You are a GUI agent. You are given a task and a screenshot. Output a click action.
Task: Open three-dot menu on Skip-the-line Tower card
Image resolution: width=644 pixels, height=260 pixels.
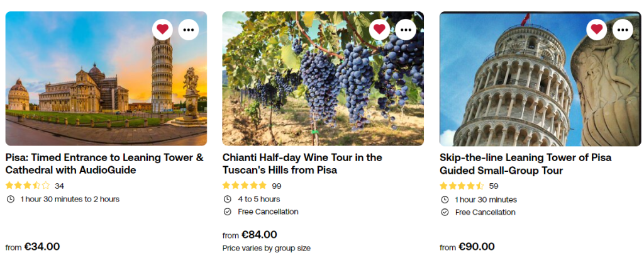point(623,29)
